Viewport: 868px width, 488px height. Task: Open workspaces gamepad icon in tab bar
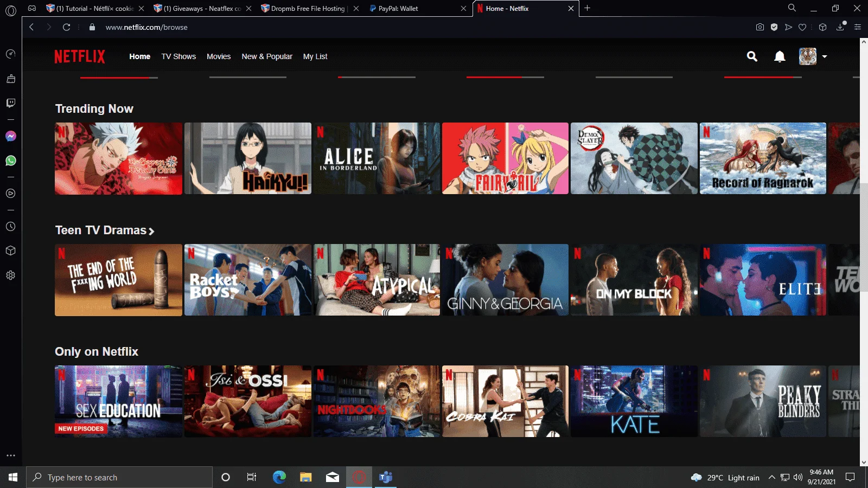tap(32, 8)
